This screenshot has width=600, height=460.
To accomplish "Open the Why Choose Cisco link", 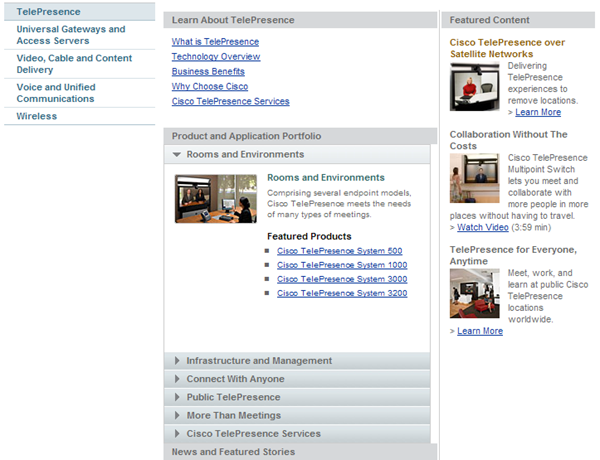I will point(210,86).
